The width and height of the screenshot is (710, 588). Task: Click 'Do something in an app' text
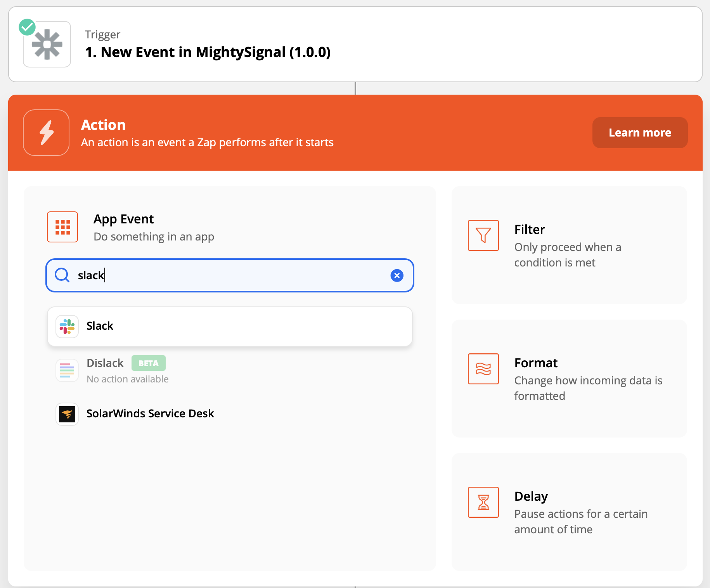pyautogui.click(x=154, y=237)
